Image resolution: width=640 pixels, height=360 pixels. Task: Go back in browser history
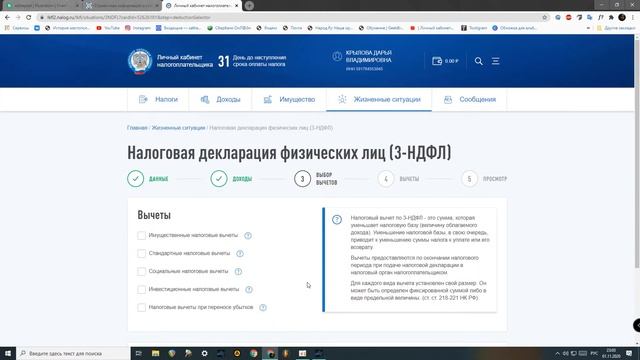[7, 18]
